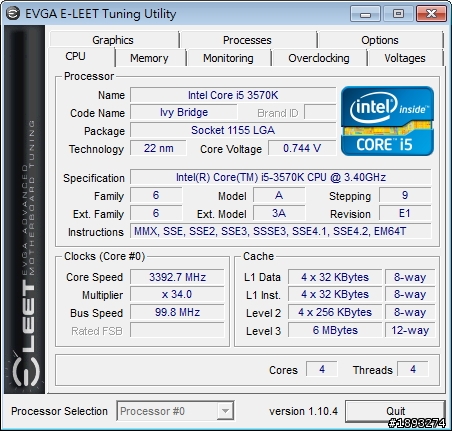Switch to the Memory tab
The height and width of the screenshot is (431, 452).
pyautogui.click(x=149, y=58)
